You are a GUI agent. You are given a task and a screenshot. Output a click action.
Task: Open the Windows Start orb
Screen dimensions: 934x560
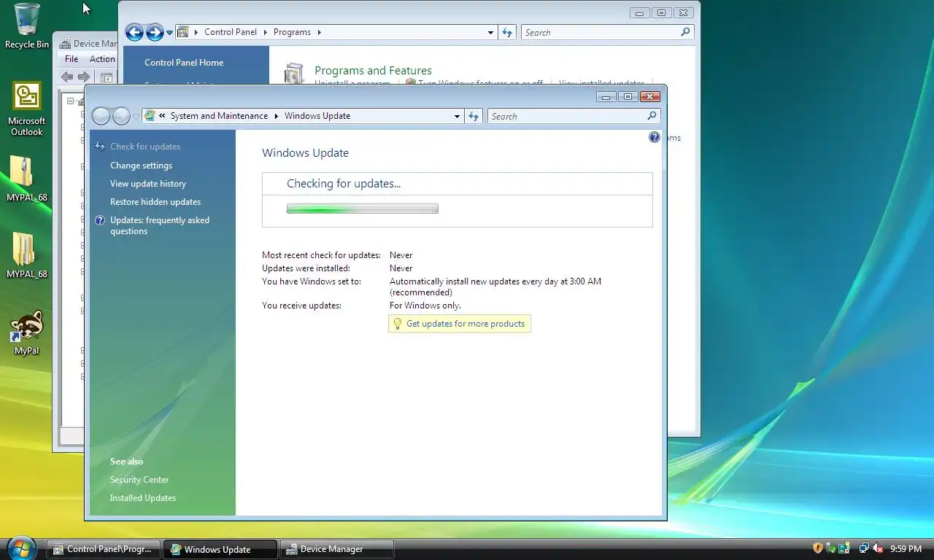(x=20, y=548)
